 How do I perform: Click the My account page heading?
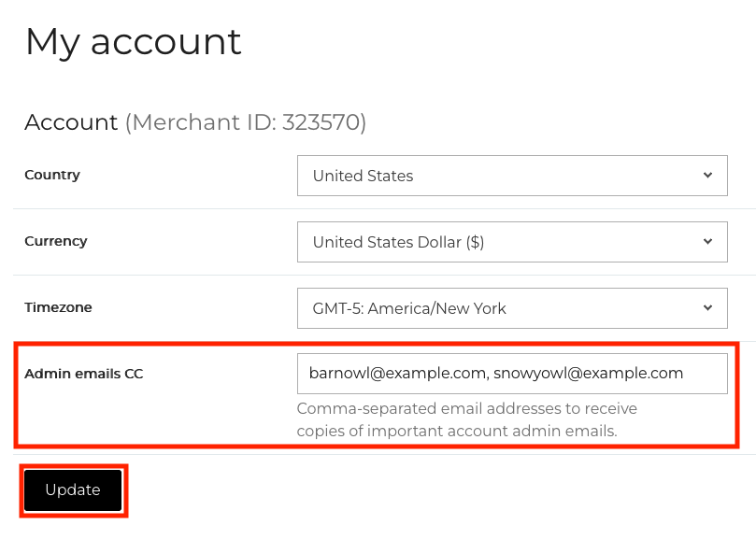(x=134, y=42)
